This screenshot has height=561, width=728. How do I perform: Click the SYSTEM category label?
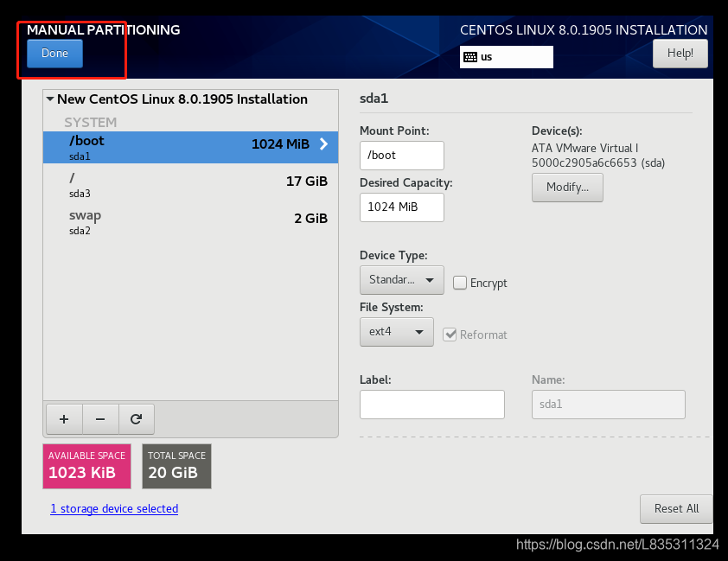point(91,123)
